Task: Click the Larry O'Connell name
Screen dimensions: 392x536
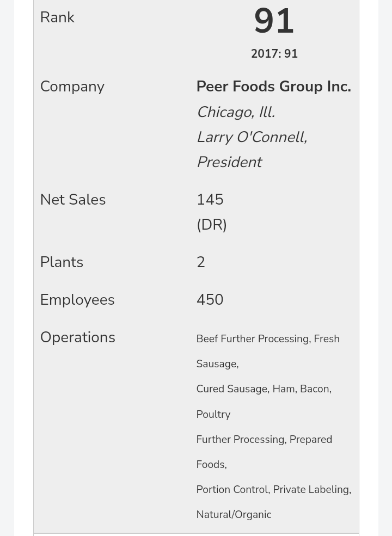Action: (252, 137)
